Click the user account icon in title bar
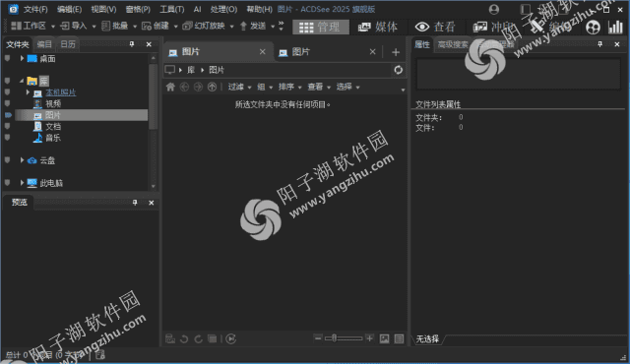The width and height of the screenshot is (630, 364). click(x=494, y=9)
